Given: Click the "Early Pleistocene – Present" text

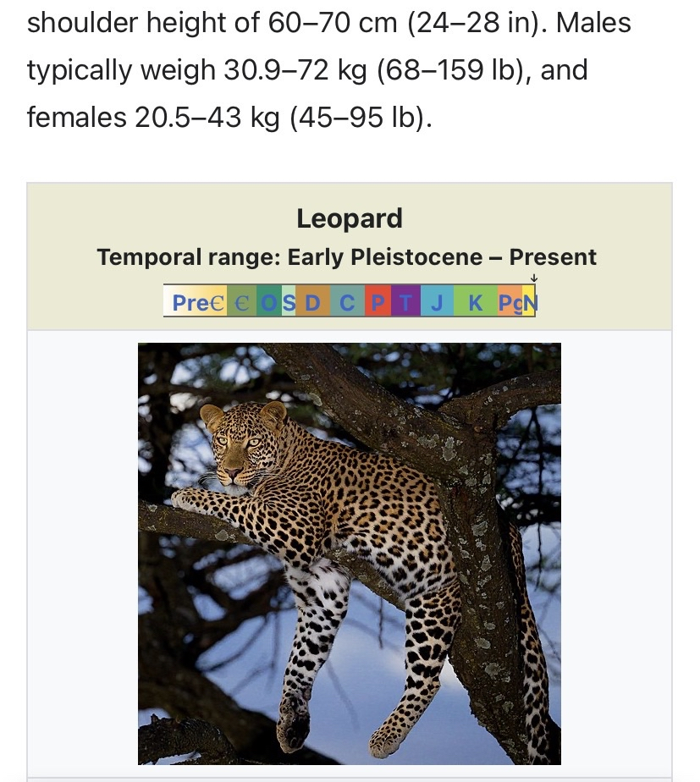Looking at the screenshot, I should 442,257.
